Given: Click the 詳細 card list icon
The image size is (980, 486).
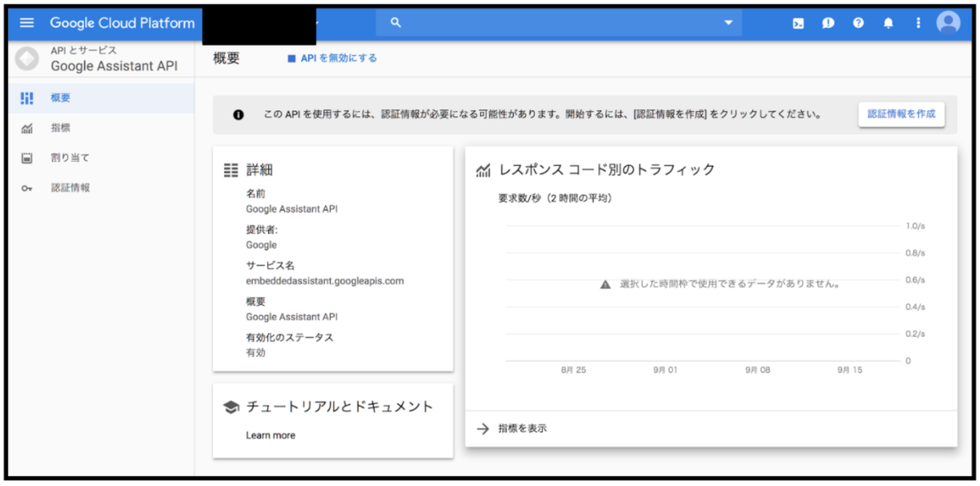Looking at the screenshot, I should coord(231,170).
